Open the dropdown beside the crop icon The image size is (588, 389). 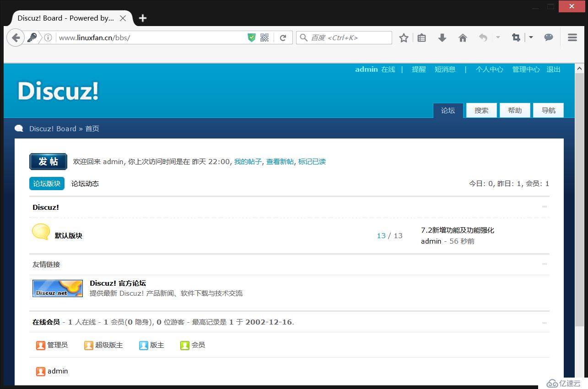[x=531, y=37]
